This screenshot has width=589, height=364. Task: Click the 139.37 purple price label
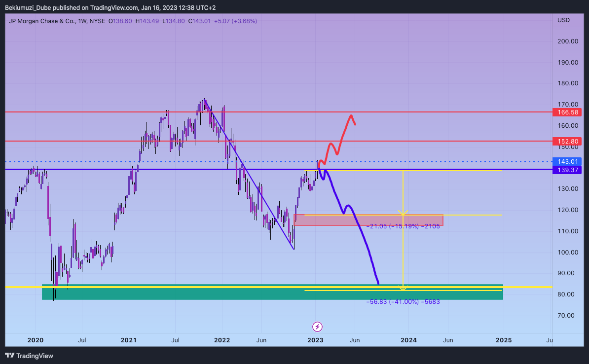tap(567, 170)
